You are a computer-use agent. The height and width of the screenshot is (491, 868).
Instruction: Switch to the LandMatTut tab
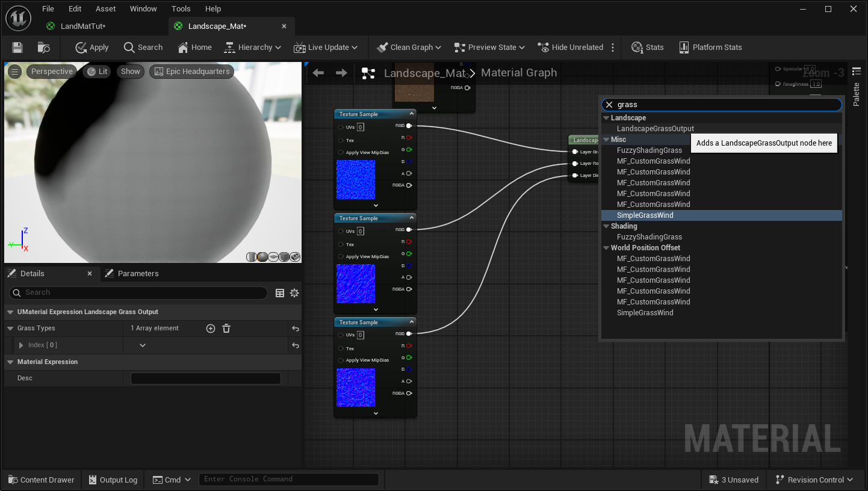(83, 26)
